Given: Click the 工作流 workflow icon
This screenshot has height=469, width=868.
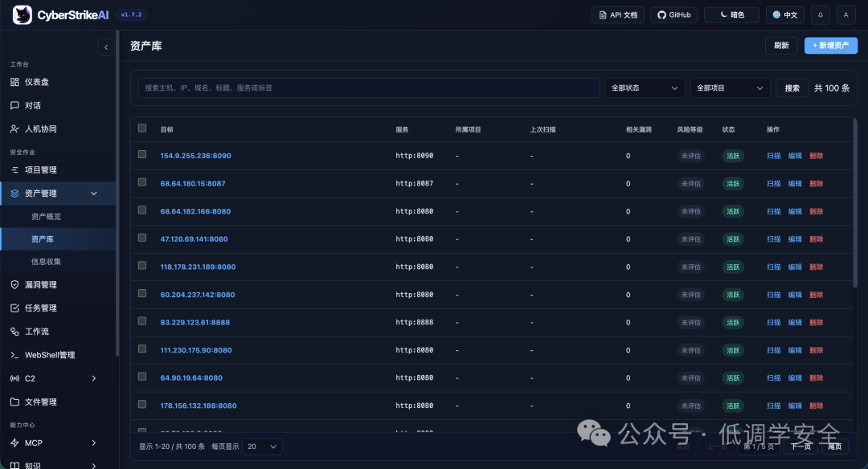Looking at the screenshot, I should tap(15, 332).
